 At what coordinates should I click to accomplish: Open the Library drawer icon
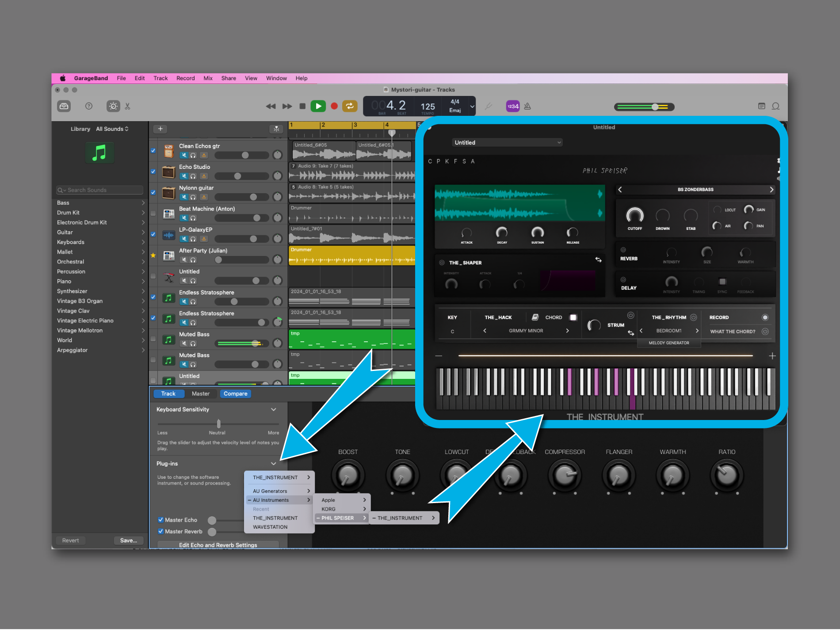click(64, 106)
